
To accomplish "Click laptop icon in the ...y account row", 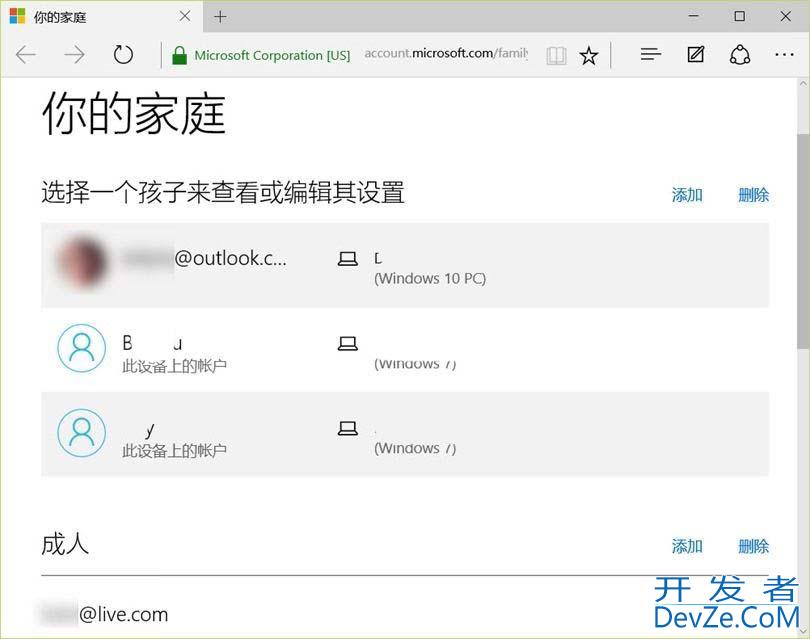I will pos(348,428).
